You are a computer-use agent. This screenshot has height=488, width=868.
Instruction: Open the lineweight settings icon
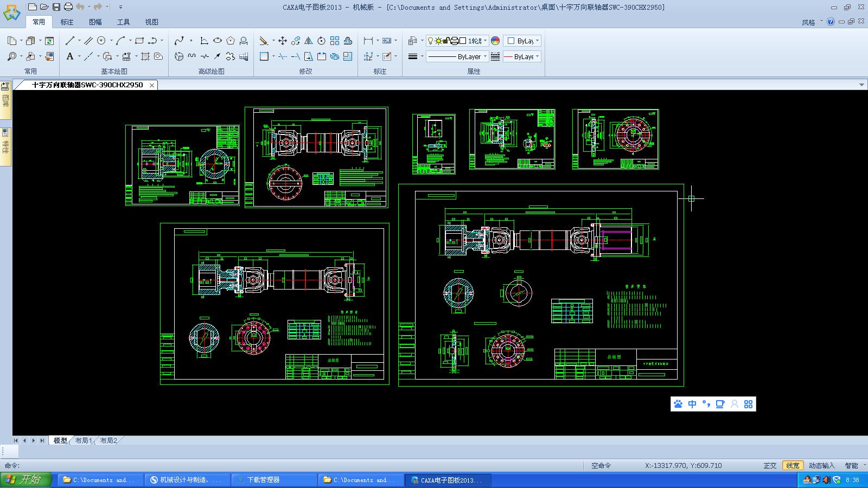tap(413, 56)
